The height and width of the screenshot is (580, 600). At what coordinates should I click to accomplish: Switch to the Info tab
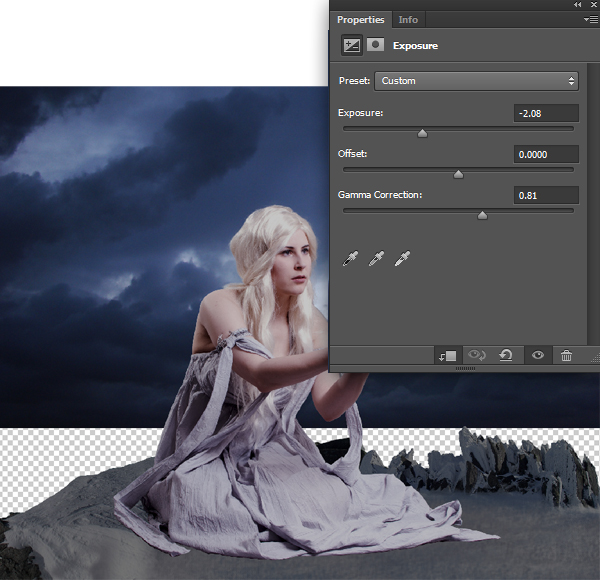point(408,19)
